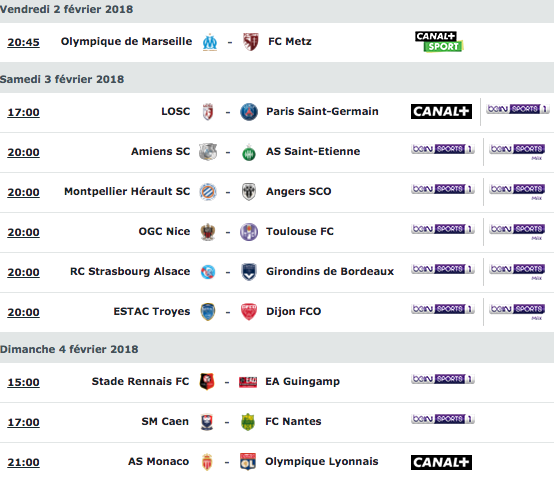This screenshot has width=554, height=477.
Task: Open the 15:00 link for Stade Rennais match
Action: 24,382
